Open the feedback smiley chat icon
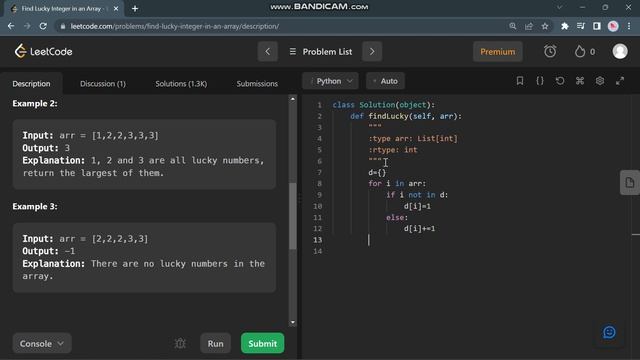This screenshot has width=640, height=360. tap(609, 332)
